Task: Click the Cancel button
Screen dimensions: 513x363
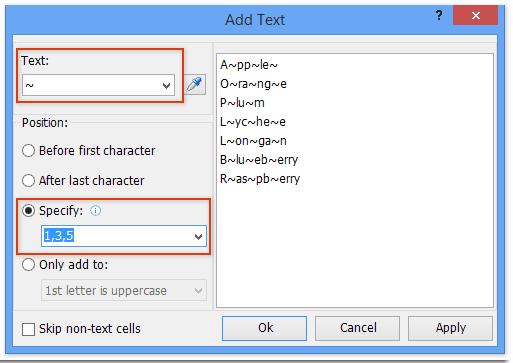Action: (357, 328)
